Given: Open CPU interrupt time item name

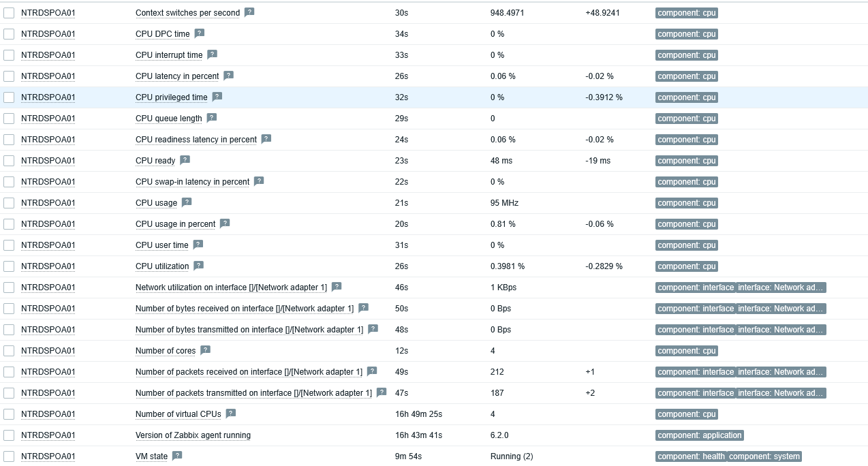Looking at the screenshot, I should point(169,55).
